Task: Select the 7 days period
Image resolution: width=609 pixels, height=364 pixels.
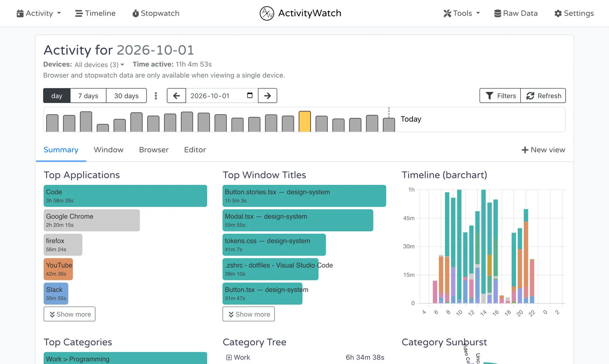Action: click(88, 96)
